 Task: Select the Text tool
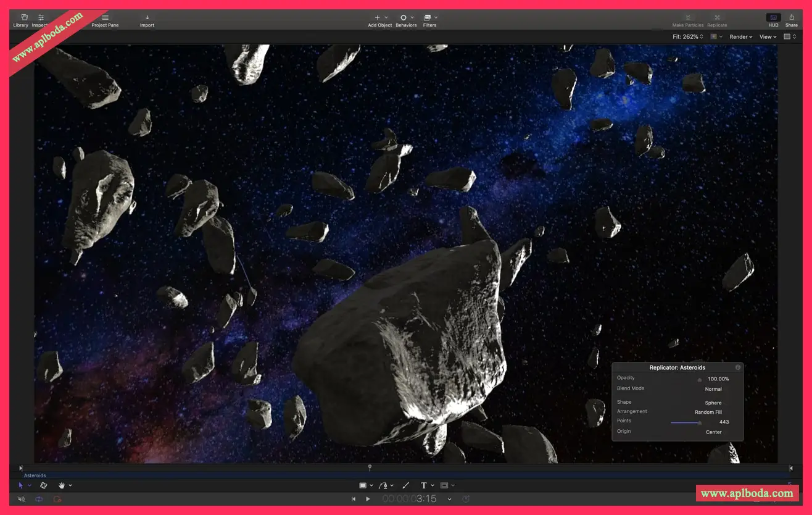(424, 485)
